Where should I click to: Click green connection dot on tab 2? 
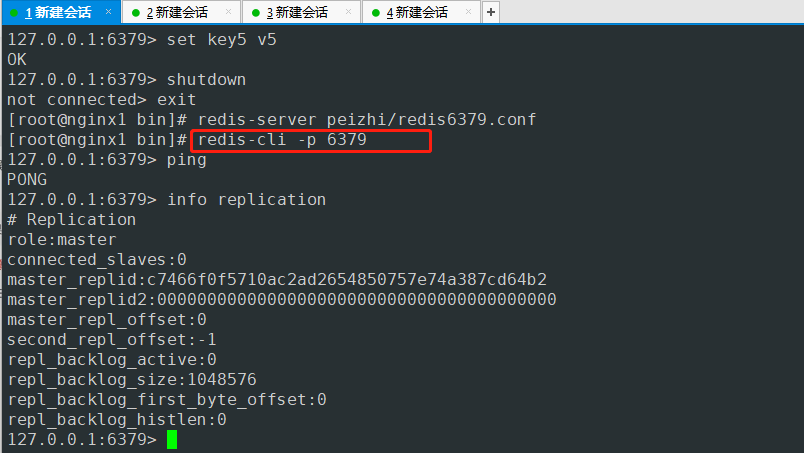coord(135,13)
